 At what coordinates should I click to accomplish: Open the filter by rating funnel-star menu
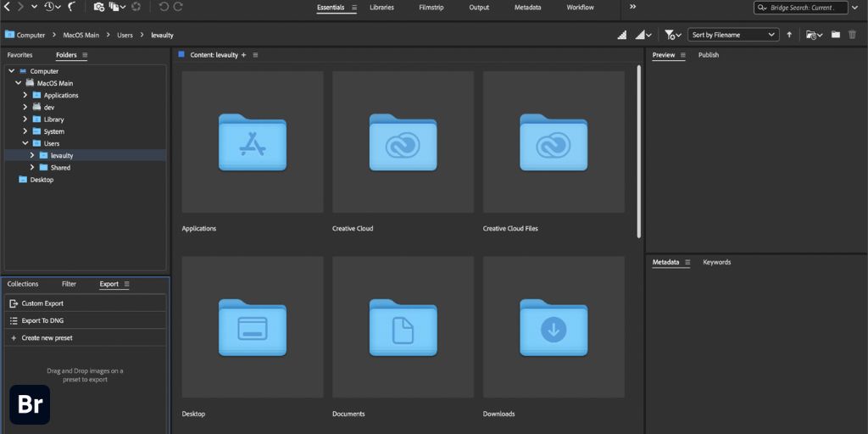click(x=672, y=35)
